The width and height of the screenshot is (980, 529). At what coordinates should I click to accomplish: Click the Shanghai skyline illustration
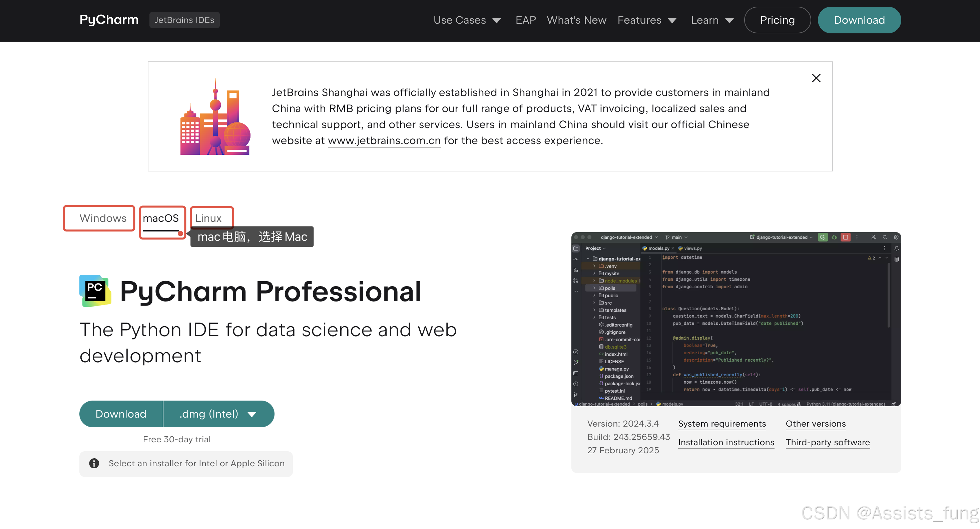tap(215, 116)
